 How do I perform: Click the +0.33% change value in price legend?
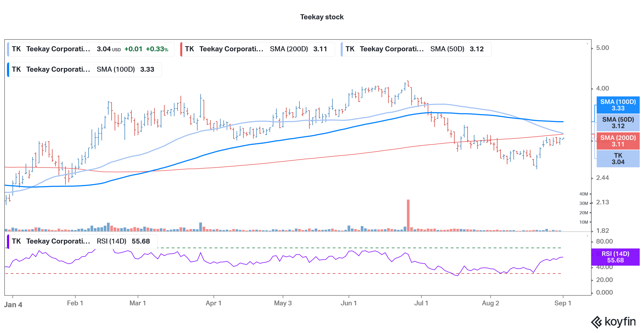tap(157, 49)
